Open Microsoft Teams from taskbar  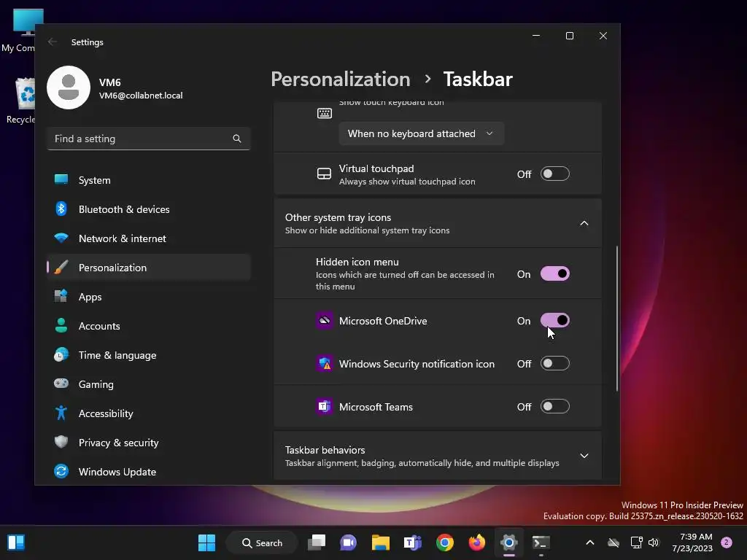tap(413, 542)
